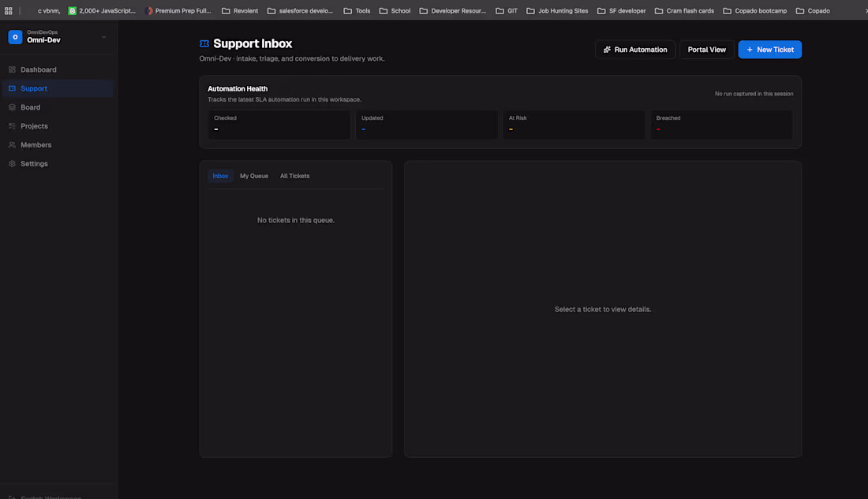Click the ticket icon beside Support Inbox heading
Screen dimensions: 868x499
204,43
